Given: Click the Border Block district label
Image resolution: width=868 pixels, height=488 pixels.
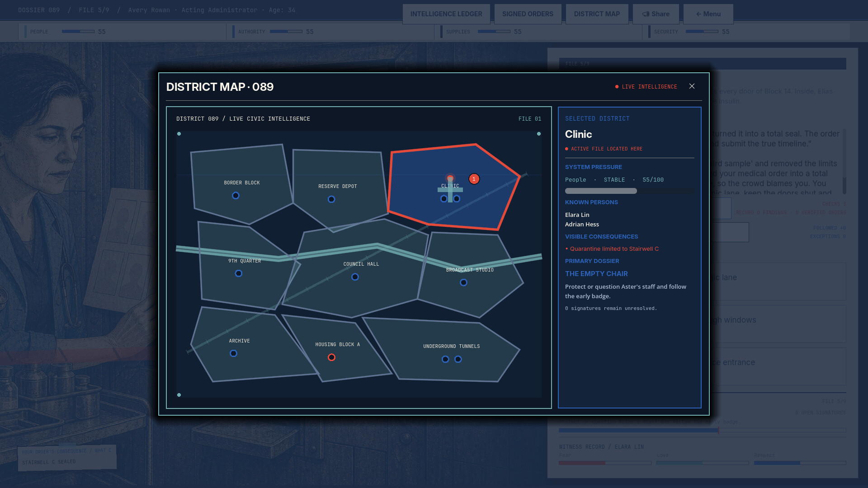Looking at the screenshot, I should coord(242,183).
